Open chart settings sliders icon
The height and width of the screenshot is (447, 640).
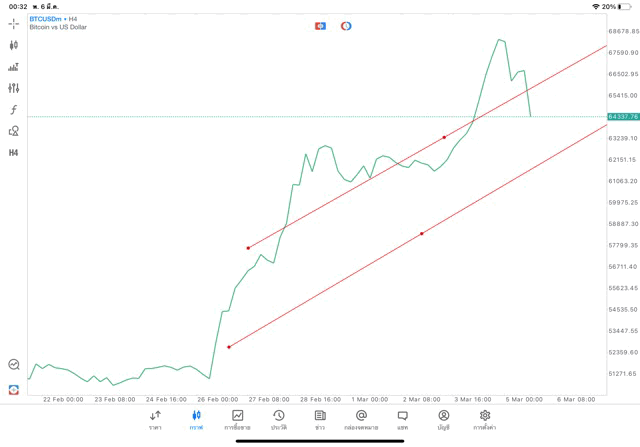point(14,88)
